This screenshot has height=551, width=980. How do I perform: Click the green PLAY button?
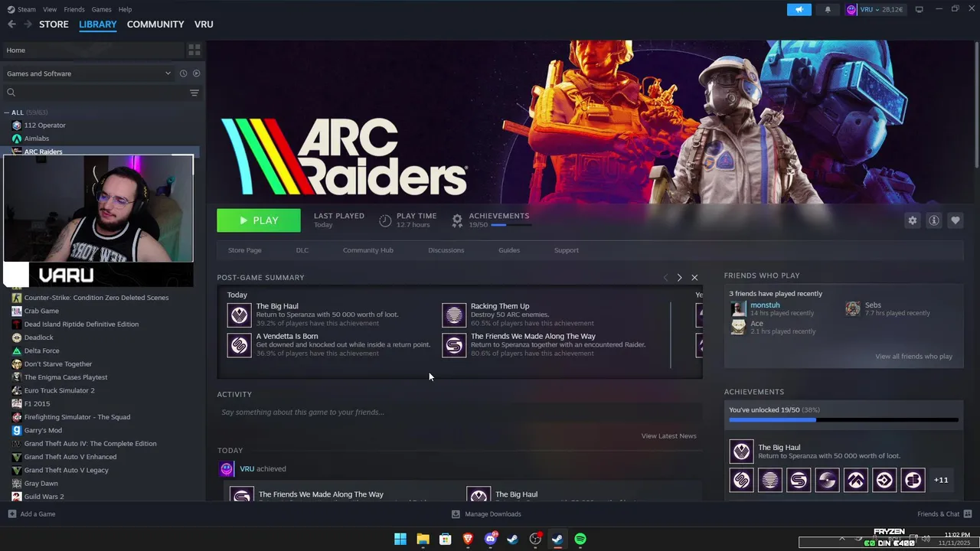click(x=259, y=220)
